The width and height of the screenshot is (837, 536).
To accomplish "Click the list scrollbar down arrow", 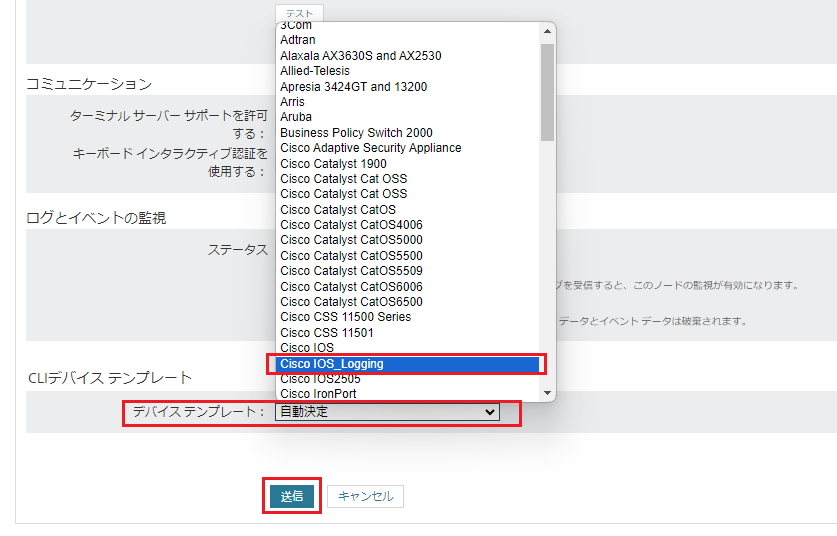I will 547,393.
